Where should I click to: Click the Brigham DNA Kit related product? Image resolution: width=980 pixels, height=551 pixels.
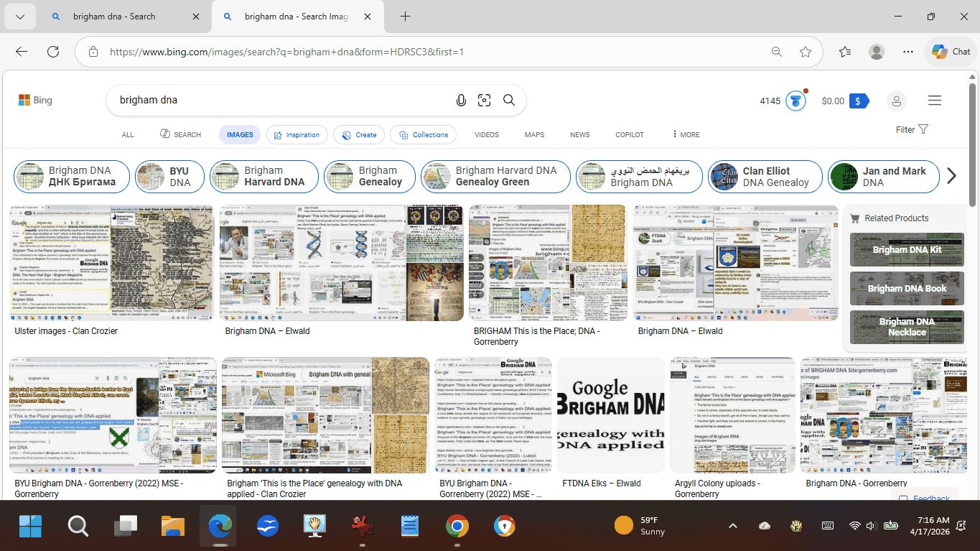tap(907, 250)
